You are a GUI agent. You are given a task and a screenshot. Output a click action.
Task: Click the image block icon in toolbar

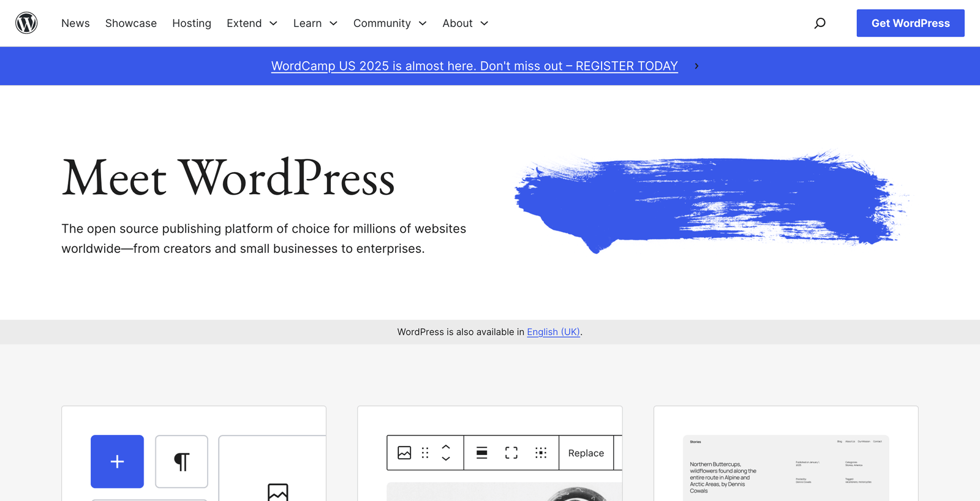[x=404, y=453]
